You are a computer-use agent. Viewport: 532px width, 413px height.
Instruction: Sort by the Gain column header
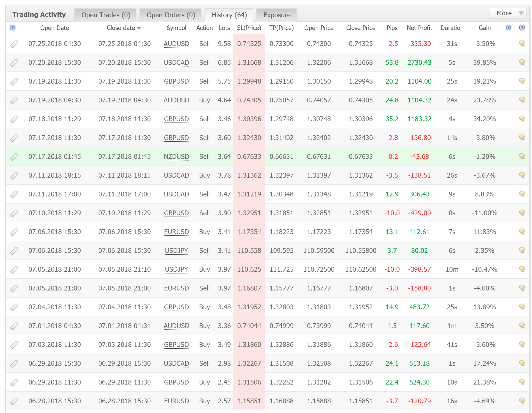point(484,28)
